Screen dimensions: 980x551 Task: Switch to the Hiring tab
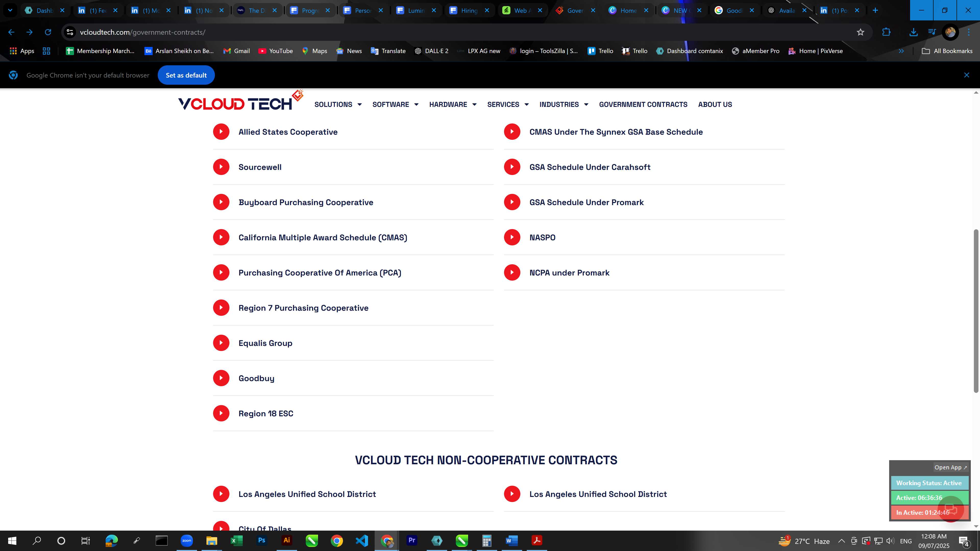coord(470,10)
